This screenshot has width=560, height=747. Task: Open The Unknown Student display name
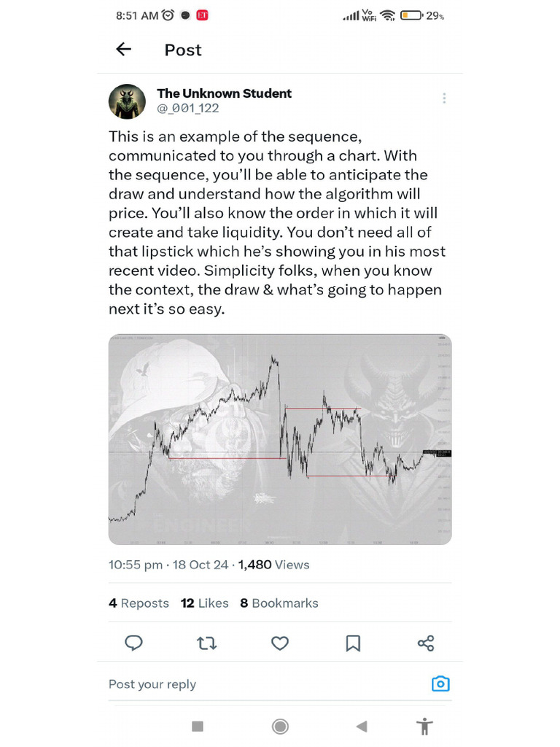(224, 93)
